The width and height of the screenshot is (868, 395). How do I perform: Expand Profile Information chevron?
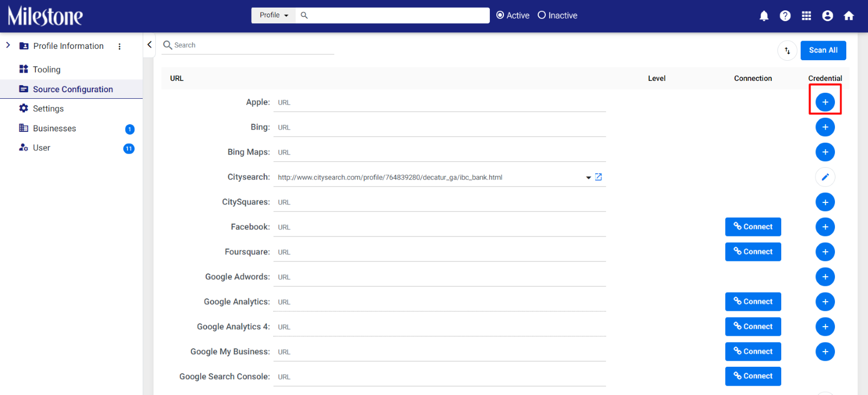pos(8,46)
